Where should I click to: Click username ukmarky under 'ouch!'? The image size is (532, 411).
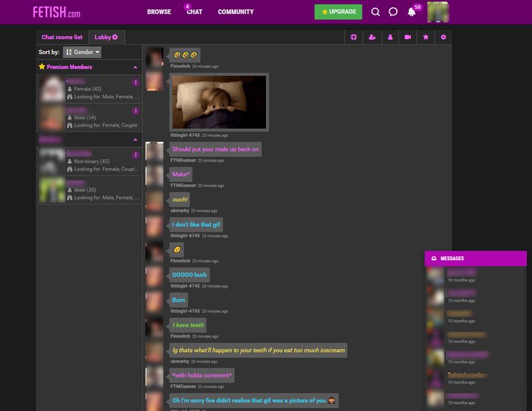179,211
